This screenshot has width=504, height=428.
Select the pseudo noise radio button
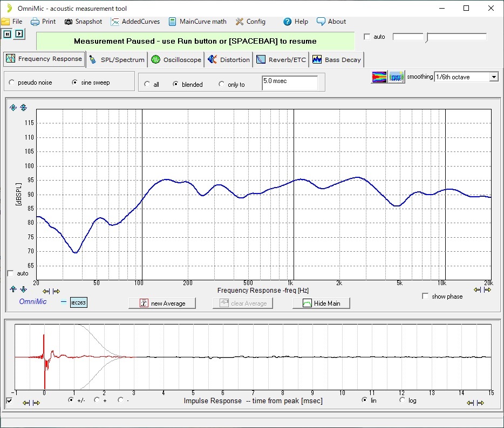pos(11,82)
